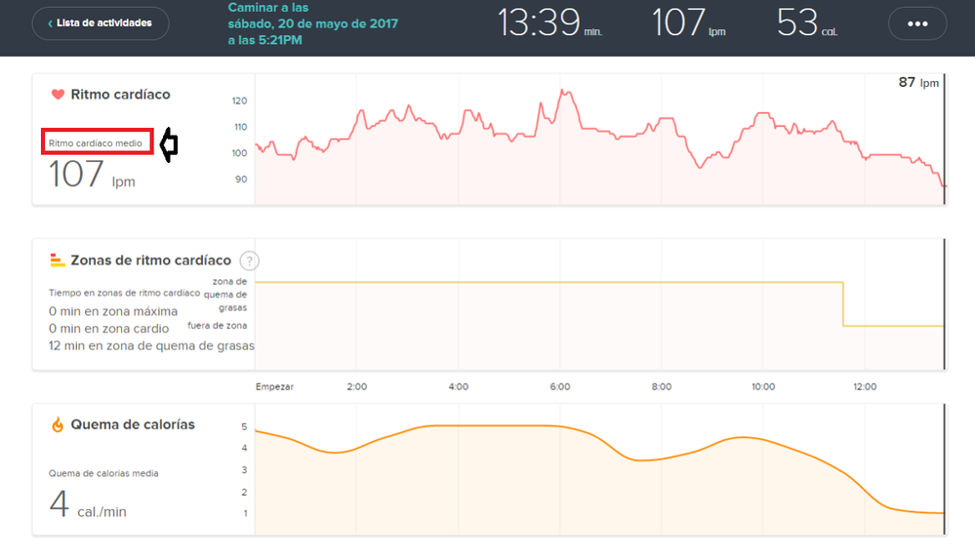Image resolution: width=975 pixels, height=560 pixels.
Task: Click the 2:00 time axis label
Action: pyautogui.click(x=357, y=386)
